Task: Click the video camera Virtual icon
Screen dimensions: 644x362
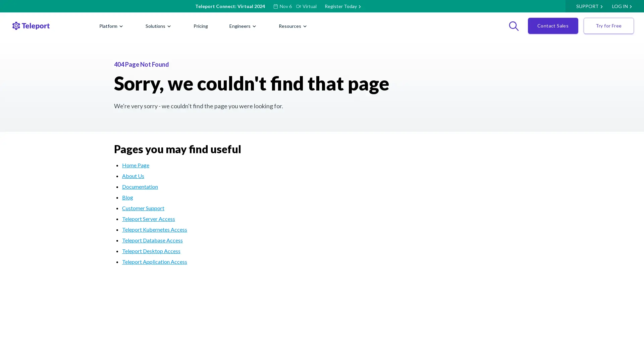Action: coord(299,6)
